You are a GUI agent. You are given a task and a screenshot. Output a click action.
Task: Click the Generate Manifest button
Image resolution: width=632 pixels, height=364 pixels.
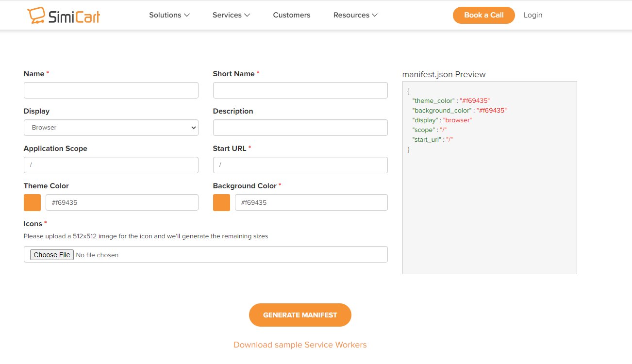[300, 315]
